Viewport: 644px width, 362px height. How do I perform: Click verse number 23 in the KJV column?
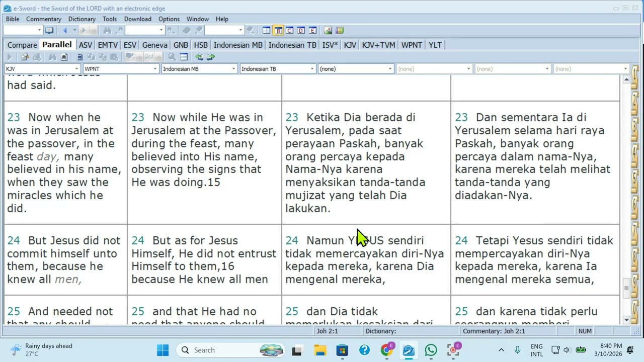(14, 117)
